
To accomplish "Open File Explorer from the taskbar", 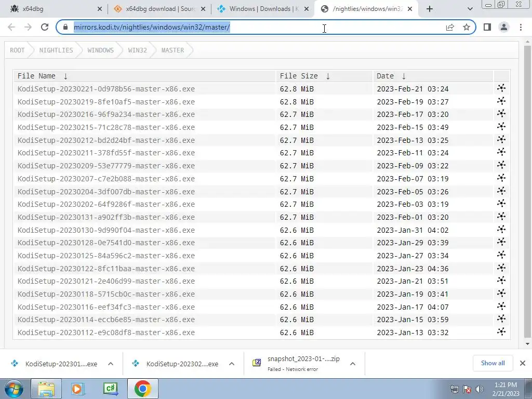I will [x=46, y=389].
